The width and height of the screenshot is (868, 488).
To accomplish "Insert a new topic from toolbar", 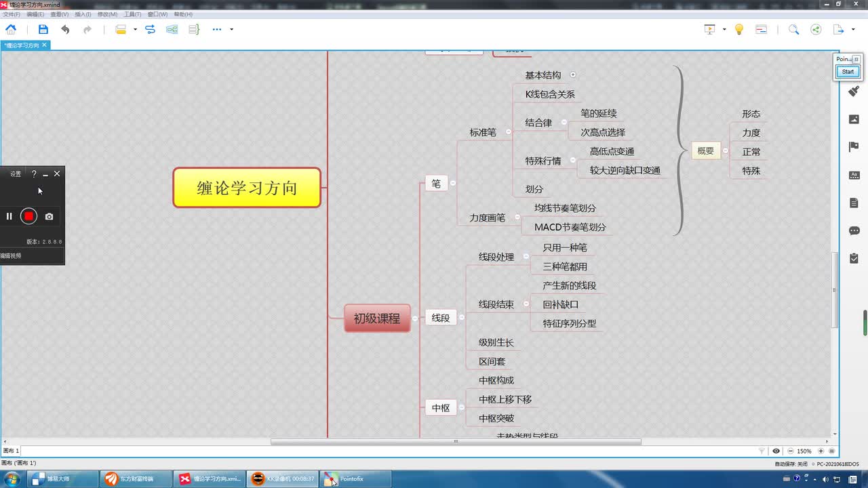I will pos(121,29).
